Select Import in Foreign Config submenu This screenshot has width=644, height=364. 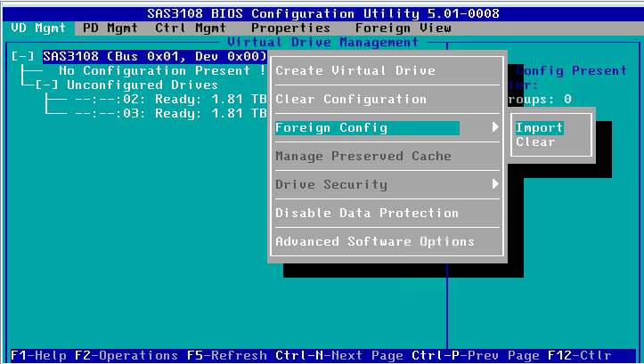coord(539,127)
